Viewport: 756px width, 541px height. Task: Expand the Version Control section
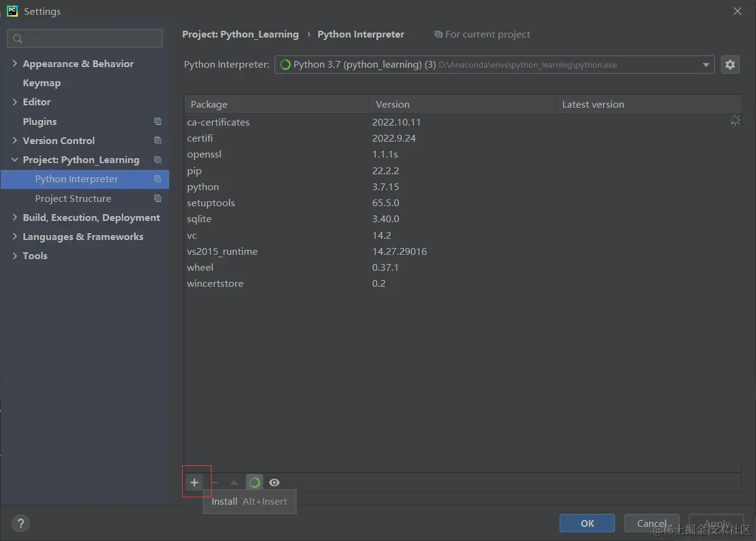pos(15,140)
